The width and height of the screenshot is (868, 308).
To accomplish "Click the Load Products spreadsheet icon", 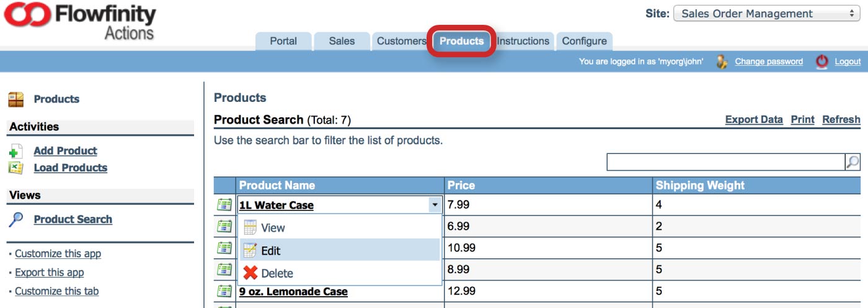I will 16,168.
